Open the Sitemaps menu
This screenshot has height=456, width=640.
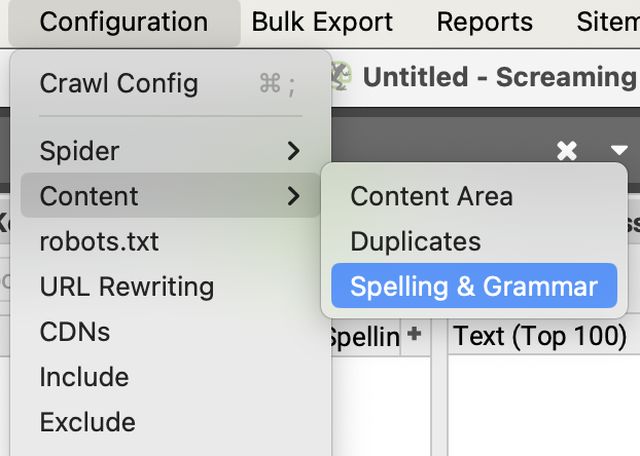(x=610, y=22)
